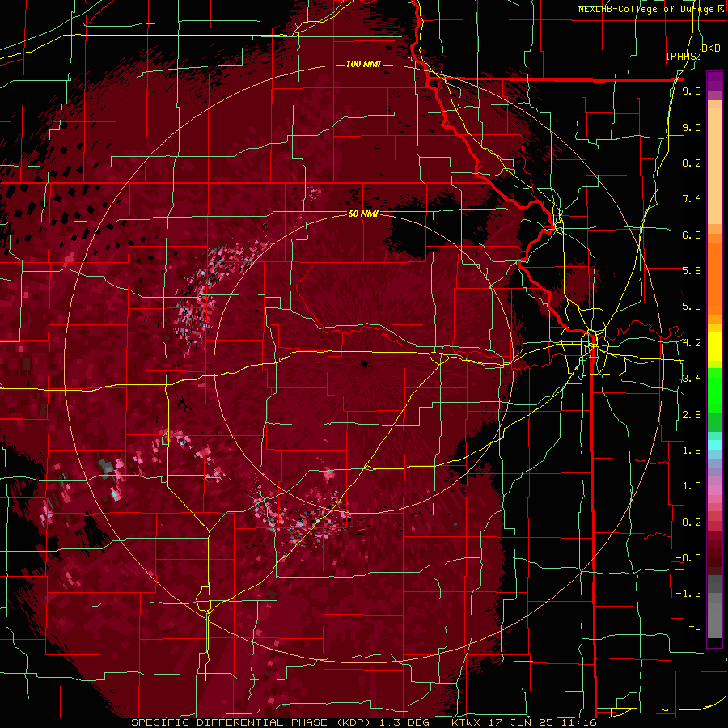Click the 9.8 value on the scale

tap(692, 91)
